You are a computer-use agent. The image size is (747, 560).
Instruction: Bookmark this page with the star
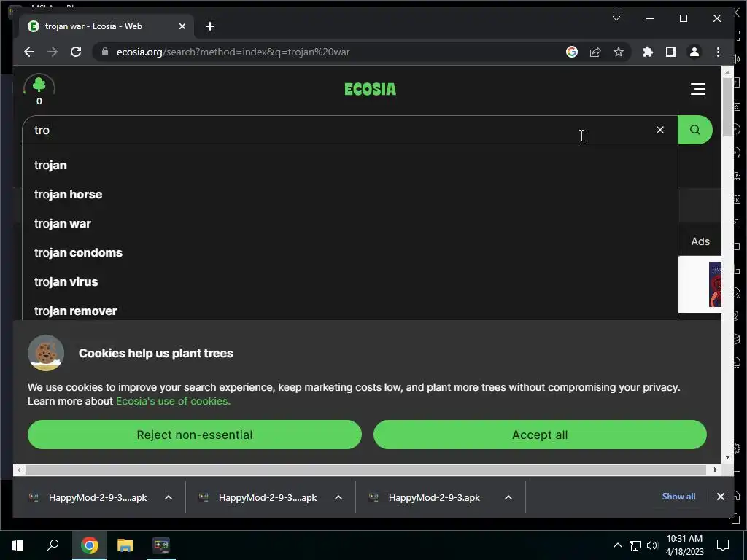coord(619,52)
